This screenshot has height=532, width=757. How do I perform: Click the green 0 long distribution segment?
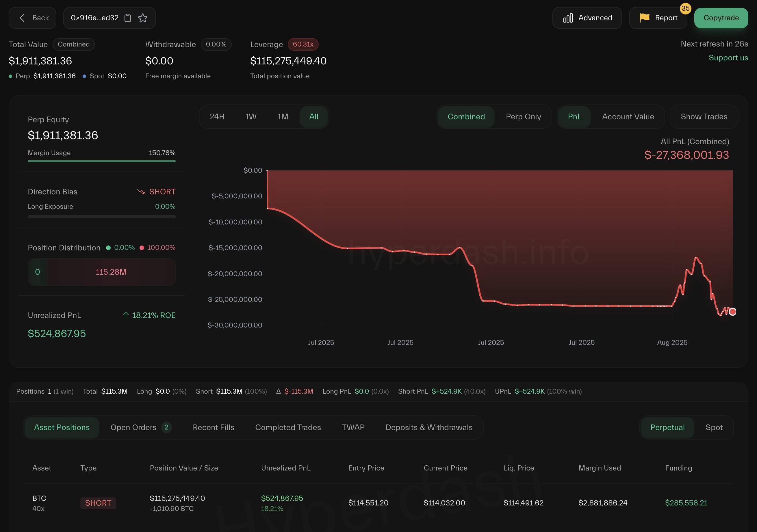coord(38,272)
